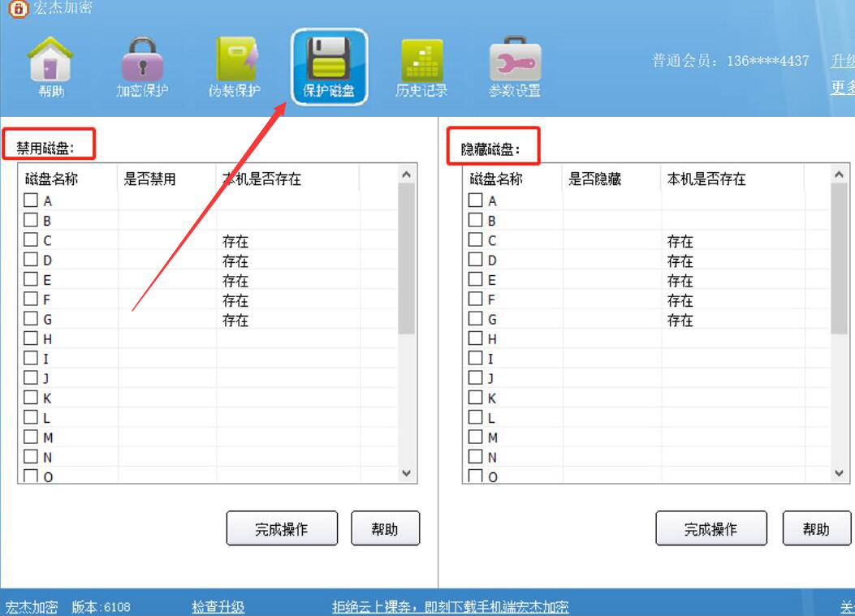Click 磁盘名称 header in 隐藏磁盘 list
855x616 pixels.
[x=496, y=179]
